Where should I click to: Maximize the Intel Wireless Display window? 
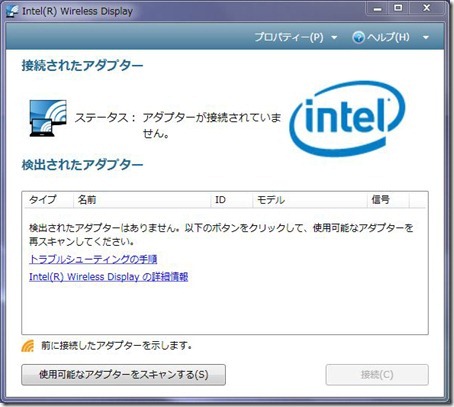click(398, 8)
